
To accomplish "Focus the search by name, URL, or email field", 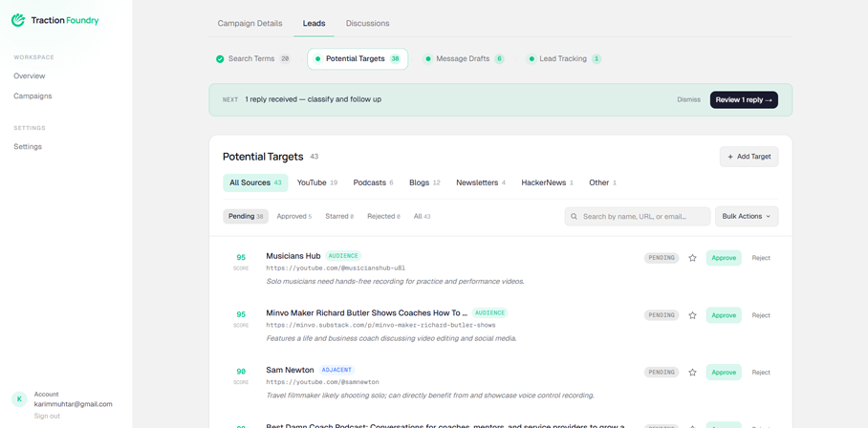I will pos(638,216).
